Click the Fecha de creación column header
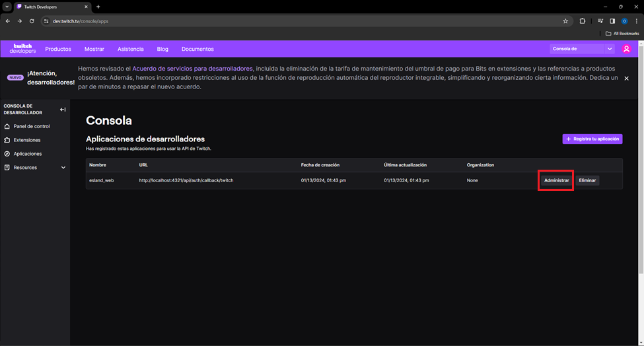 point(320,165)
